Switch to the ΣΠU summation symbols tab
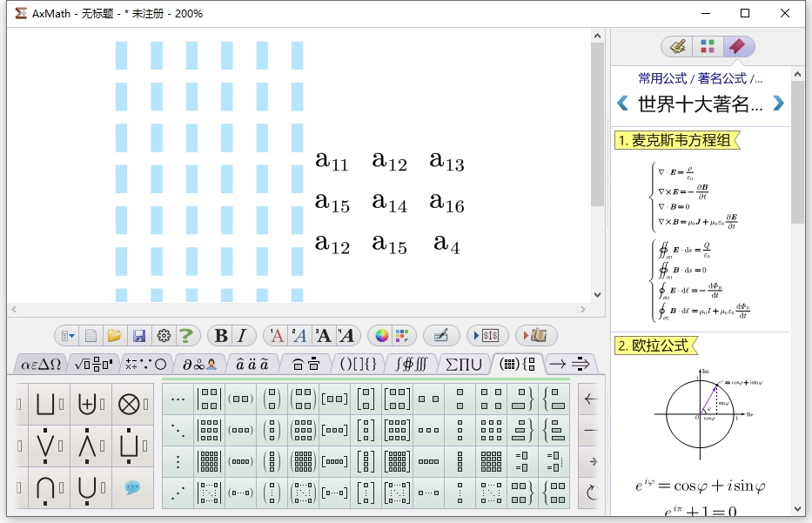This screenshot has height=523, width=812. [465, 365]
